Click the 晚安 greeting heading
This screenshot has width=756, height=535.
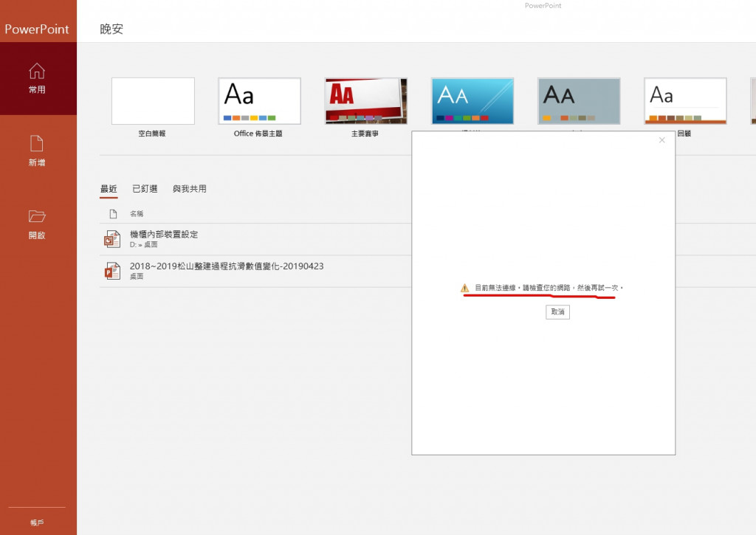point(112,29)
